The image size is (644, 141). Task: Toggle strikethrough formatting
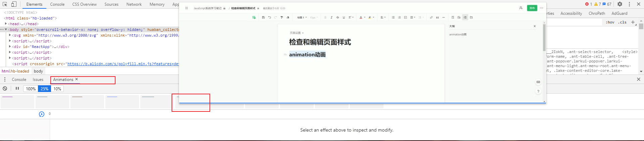click(337, 17)
